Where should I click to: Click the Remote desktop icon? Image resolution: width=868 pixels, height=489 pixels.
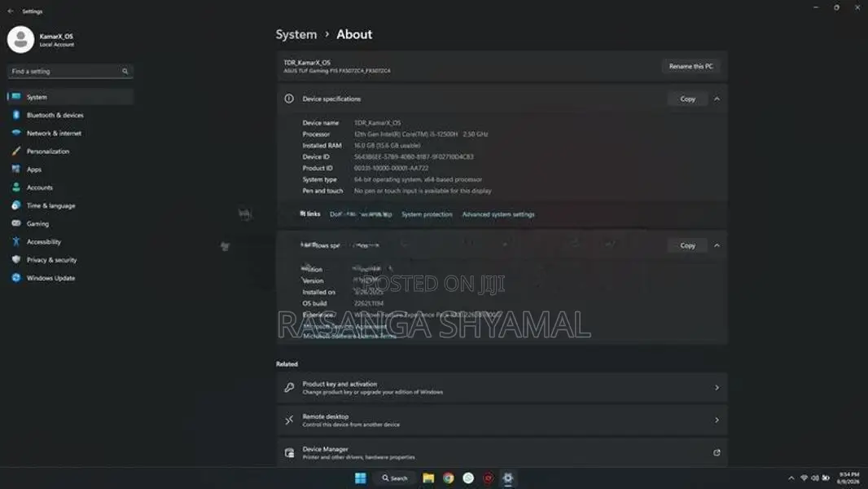(x=289, y=421)
